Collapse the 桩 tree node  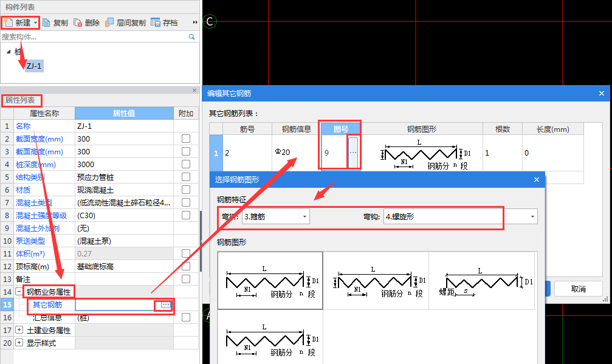[x=9, y=52]
